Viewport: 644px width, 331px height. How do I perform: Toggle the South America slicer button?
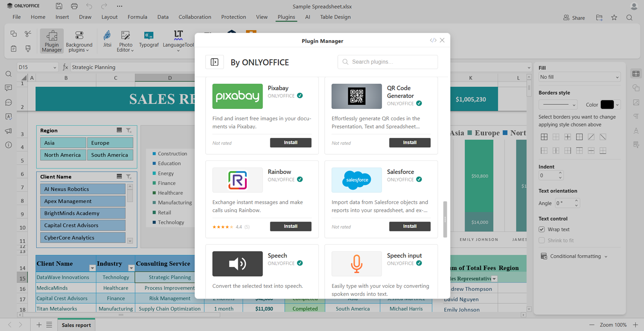110,155
